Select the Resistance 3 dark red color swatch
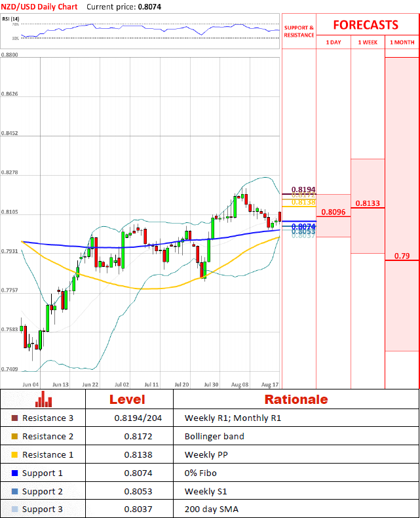420x518 pixels. tap(15, 418)
